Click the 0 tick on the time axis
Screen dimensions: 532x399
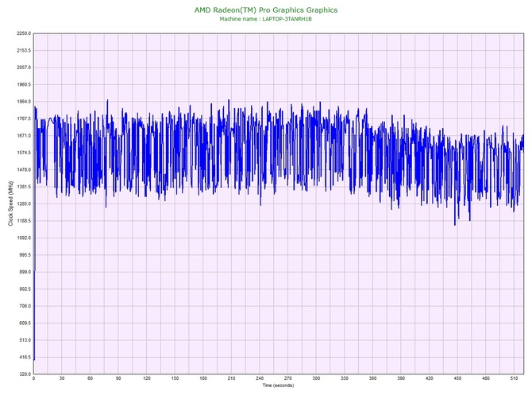coord(33,378)
